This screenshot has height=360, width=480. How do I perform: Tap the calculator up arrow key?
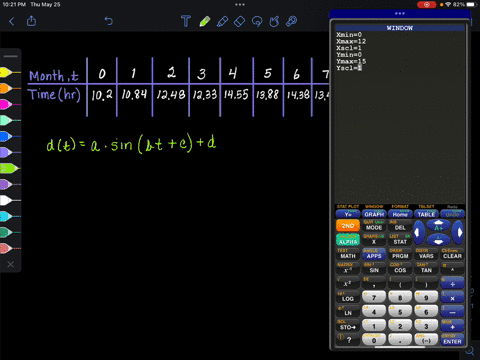(x=438, y=225)
